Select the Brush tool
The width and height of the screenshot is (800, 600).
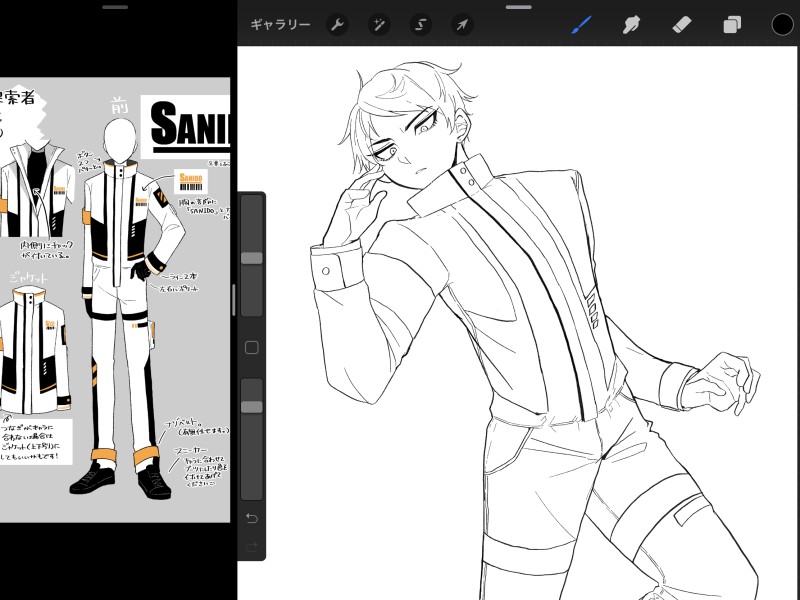point(581,24)
